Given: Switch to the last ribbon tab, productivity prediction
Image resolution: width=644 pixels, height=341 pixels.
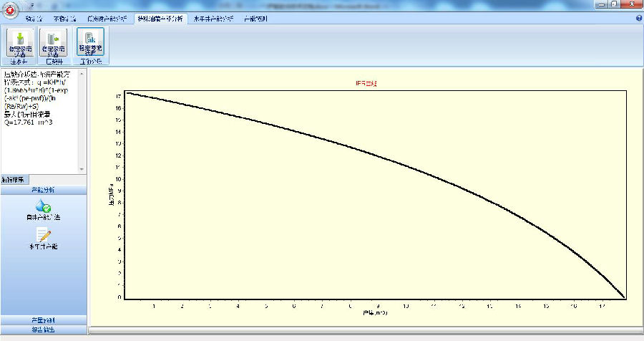Looking at the screenshot, I should click(x=255, y=19).
